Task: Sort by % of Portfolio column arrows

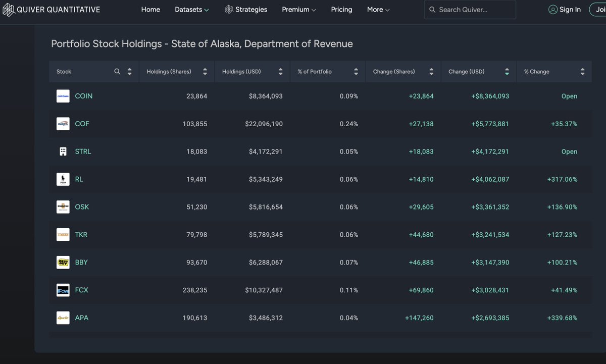Action: pos(356,72)
